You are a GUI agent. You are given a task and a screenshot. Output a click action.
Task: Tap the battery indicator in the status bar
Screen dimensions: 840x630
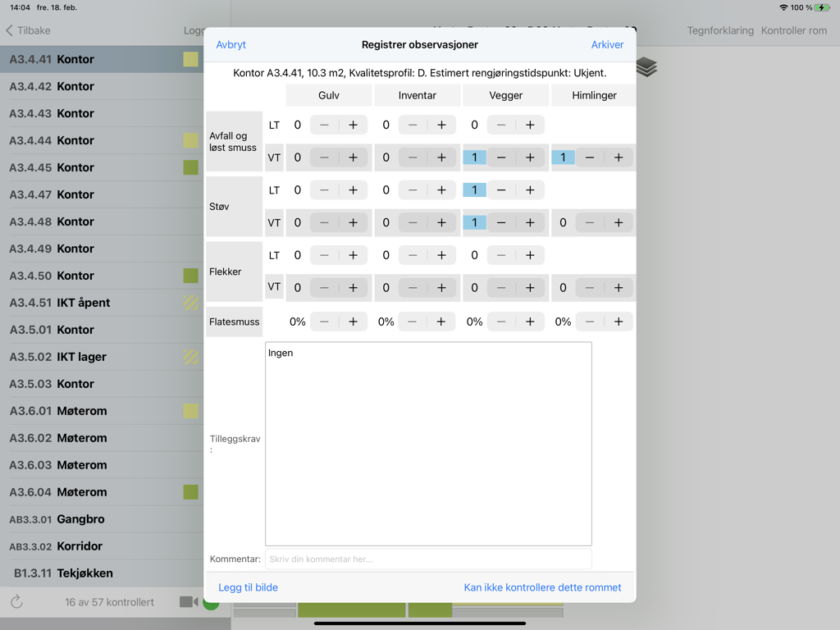coord(823,8)
